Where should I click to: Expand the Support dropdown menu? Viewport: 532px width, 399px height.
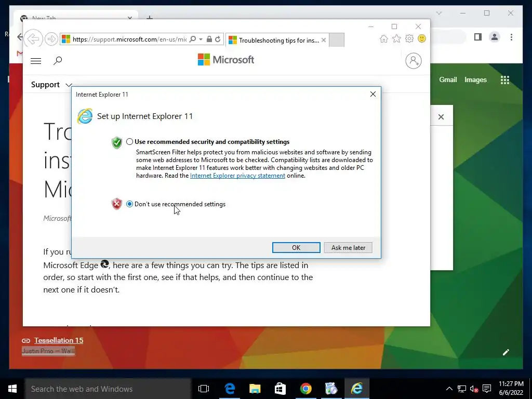51,85
